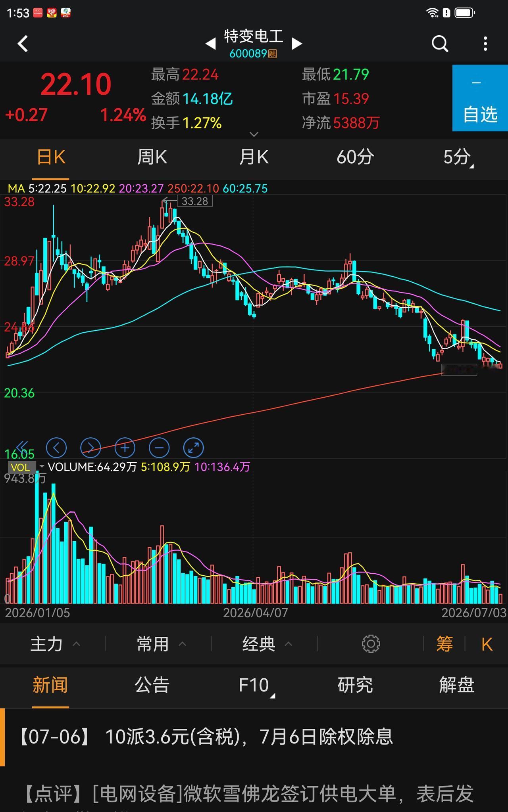Zoom out chart with circled minus
Viewport: 508px width, 812px height.
pyautogui.click(x=159, y=448)
